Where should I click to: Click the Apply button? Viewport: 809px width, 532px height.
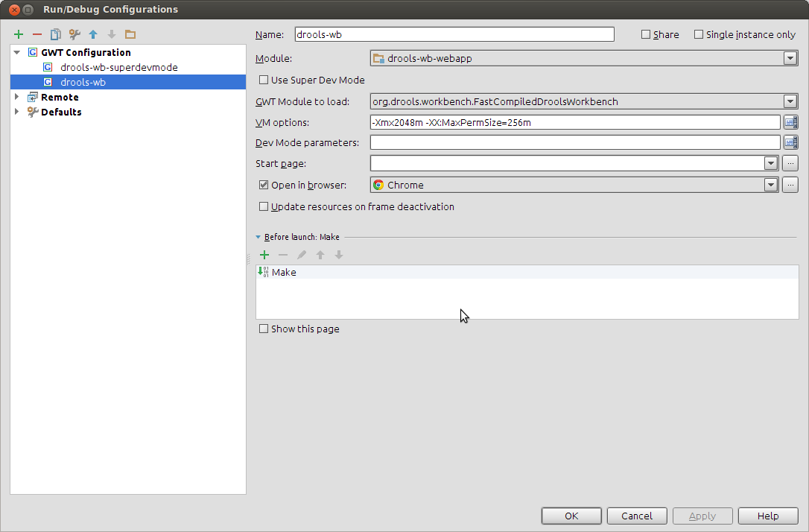click(x=702, y=516)
